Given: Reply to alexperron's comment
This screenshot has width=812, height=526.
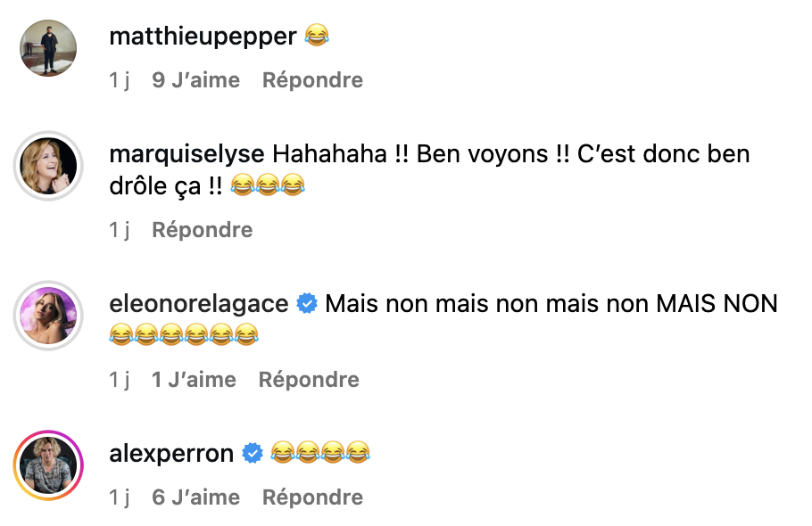Looking at the screenshot, I should [x=312, y=497].
